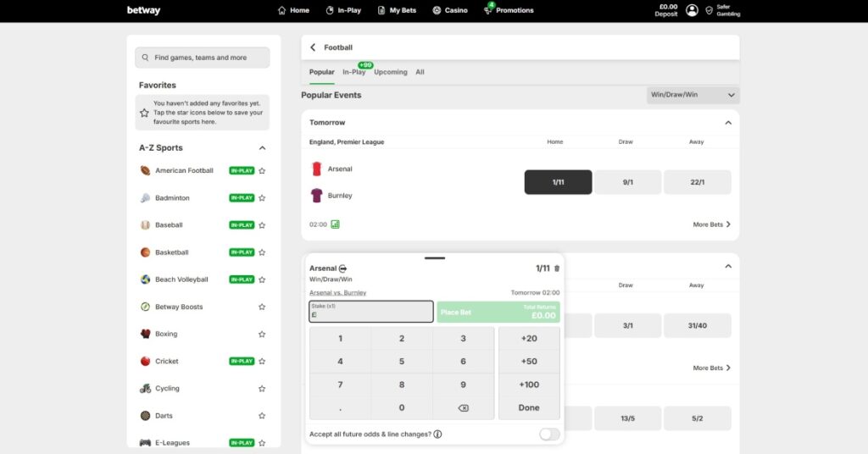868x454 pixels.
Task: Switch to the Upcoming tab
Action: tap(390, 72)
